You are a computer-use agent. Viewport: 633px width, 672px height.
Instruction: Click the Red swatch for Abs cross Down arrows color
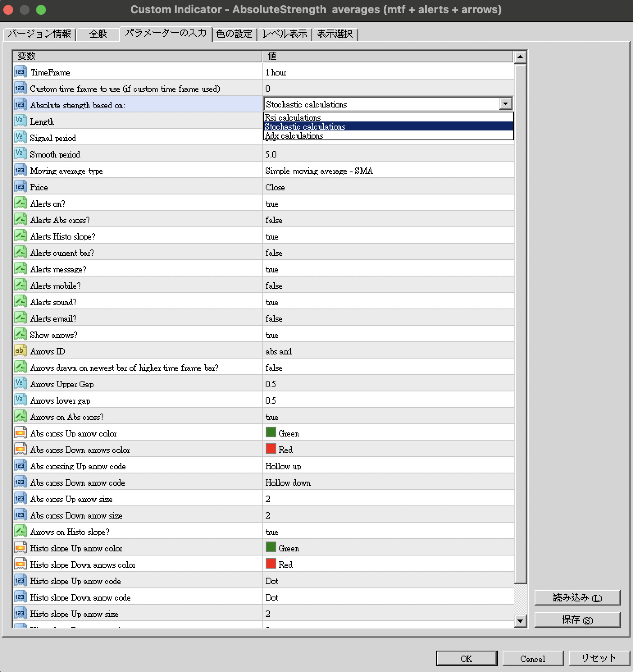coord(271,448)
